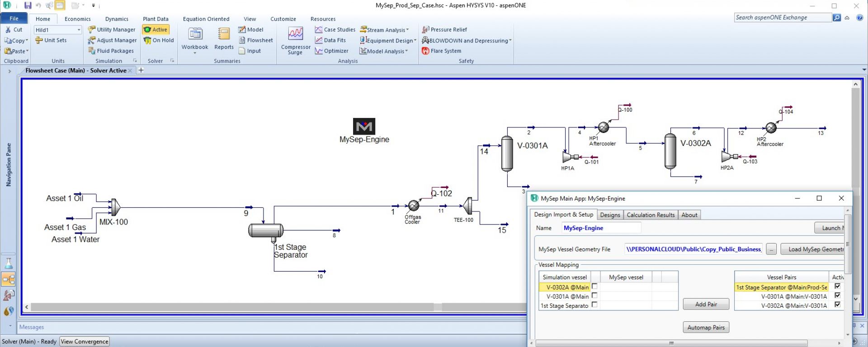Untick Active checkbox for 1st Stage Separator pair
Screen dimensions: 868x347
point(837,286)
